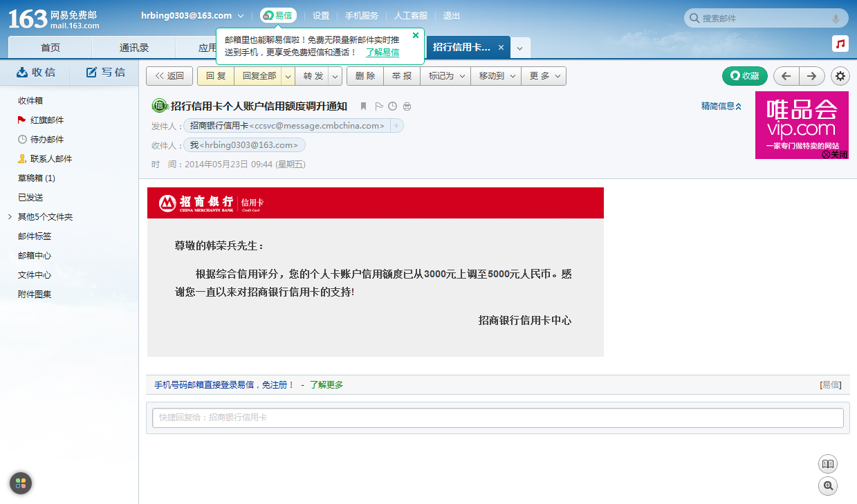Open the More actions dropdown
The height and width of the screenshot is (504, 857).
point(544,76)
